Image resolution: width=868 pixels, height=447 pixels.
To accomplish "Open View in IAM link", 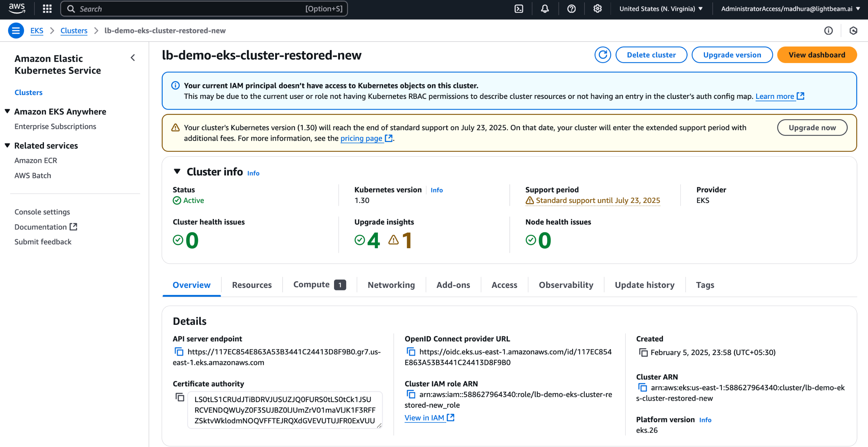I will pos(429,418).
